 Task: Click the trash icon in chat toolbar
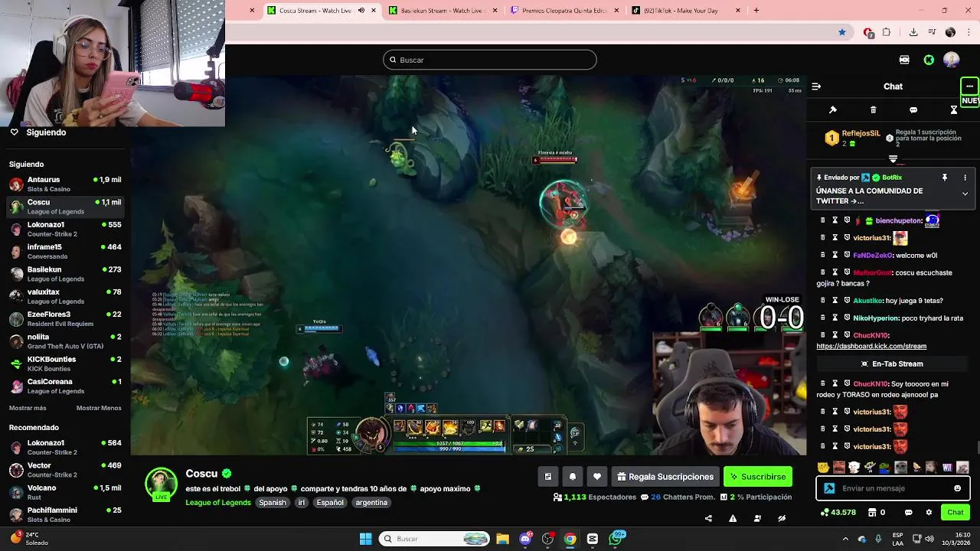pos(873,110)
